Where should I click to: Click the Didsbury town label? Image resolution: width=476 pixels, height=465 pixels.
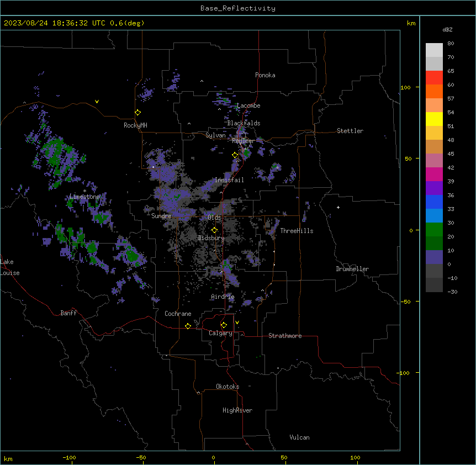coord(211,238)
